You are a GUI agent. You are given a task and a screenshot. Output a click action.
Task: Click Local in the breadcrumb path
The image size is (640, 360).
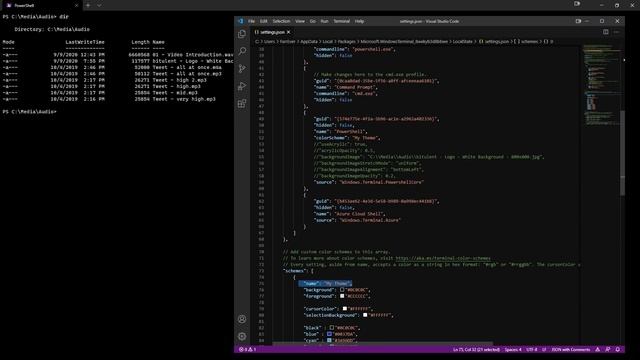328,42
